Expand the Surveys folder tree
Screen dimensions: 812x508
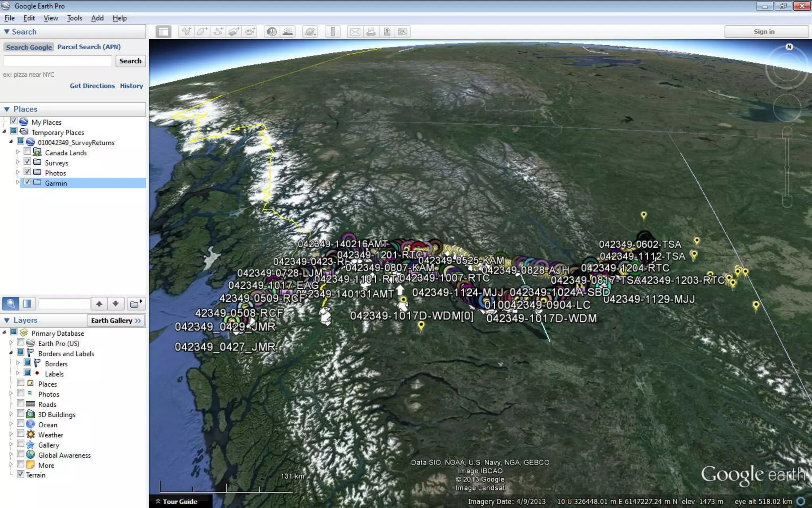[17, 162]
